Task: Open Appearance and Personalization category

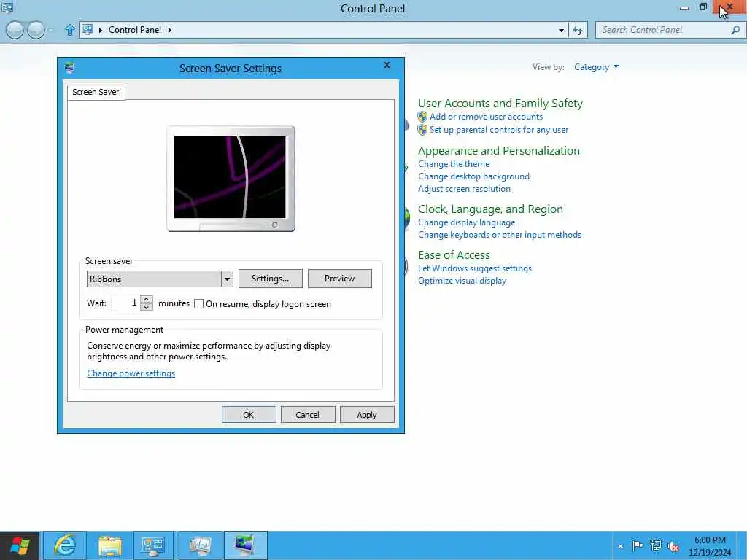Action: 499,150
